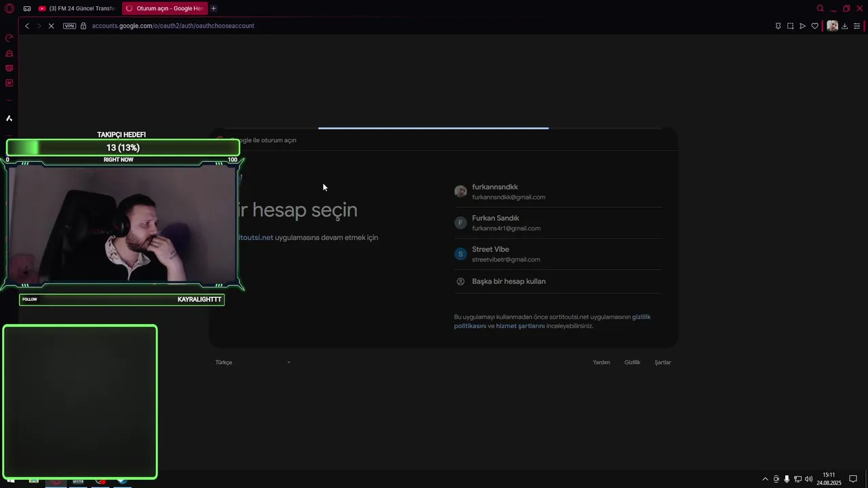The image size is (868, 488).
Task: Open a new tab with plus button
Action: pos(214,8)
